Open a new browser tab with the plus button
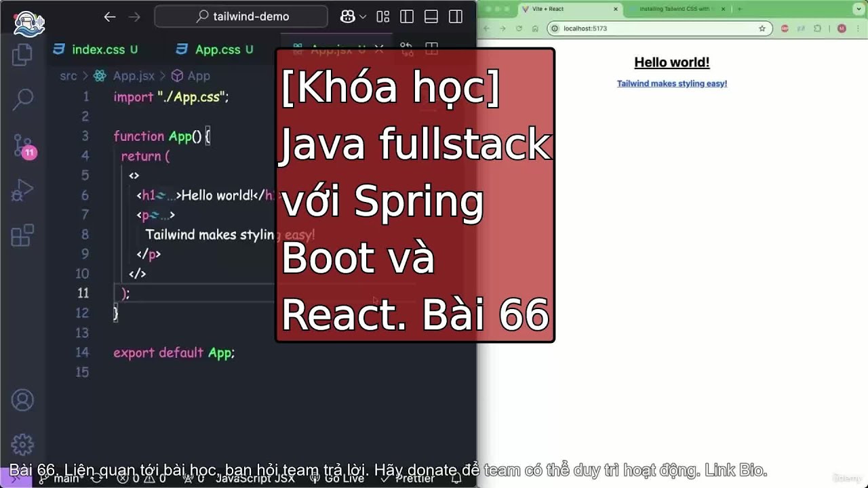 tap(739, 9)
